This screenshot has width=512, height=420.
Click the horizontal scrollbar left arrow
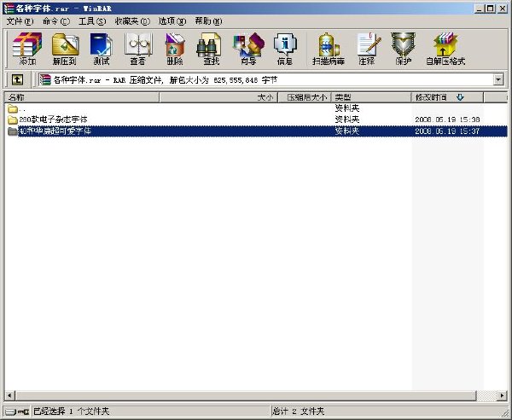point(9,396)
